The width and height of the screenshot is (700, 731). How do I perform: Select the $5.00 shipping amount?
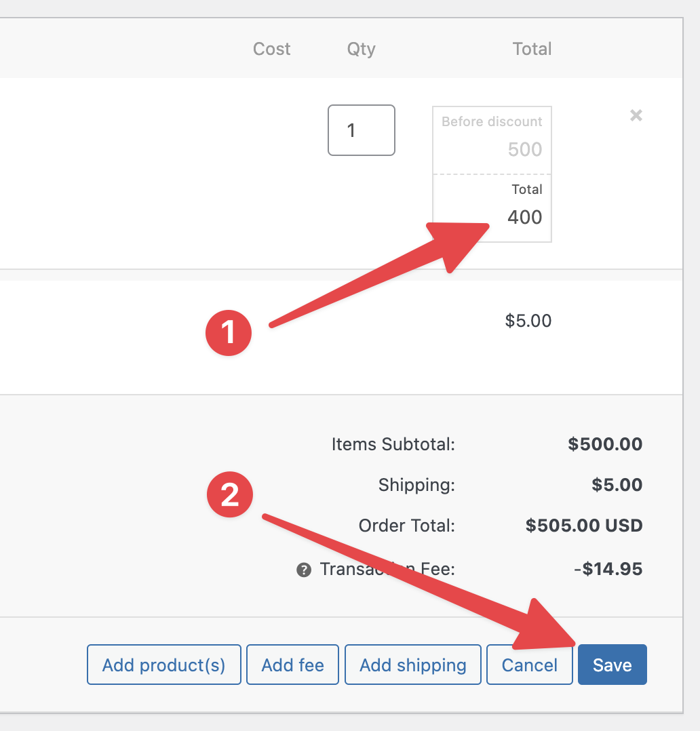tap(530, 321)
